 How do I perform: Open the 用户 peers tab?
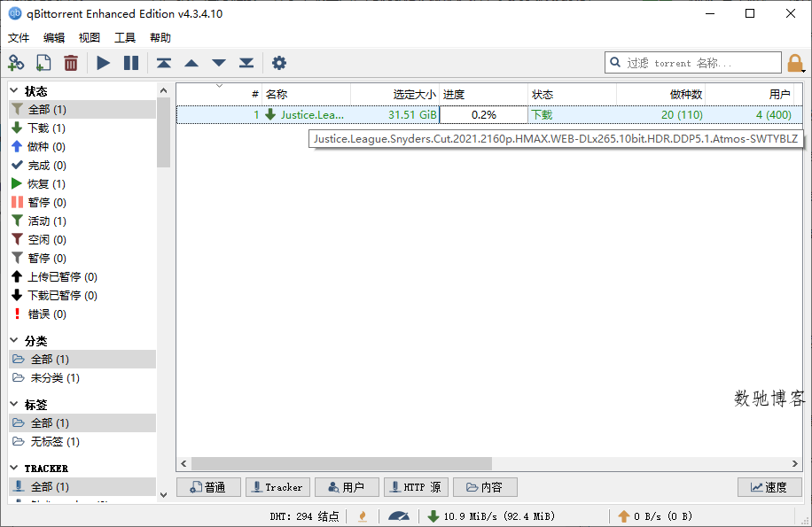[x=347, y=487]
